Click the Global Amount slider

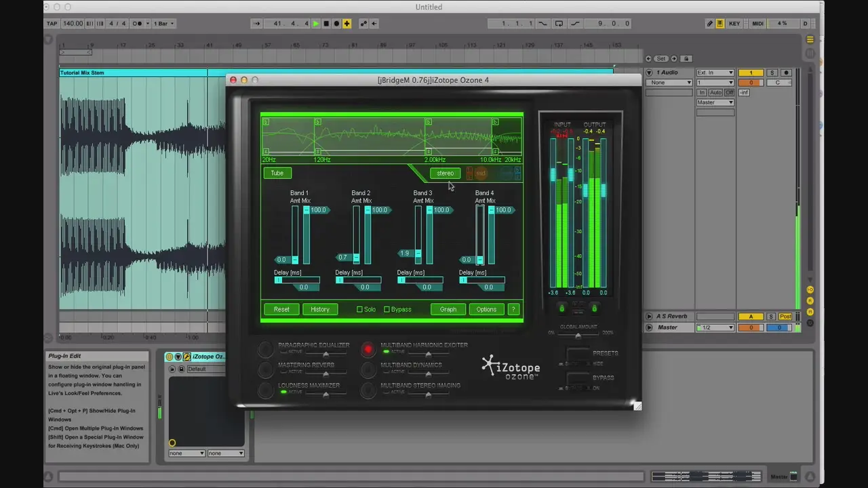(578, 335)
